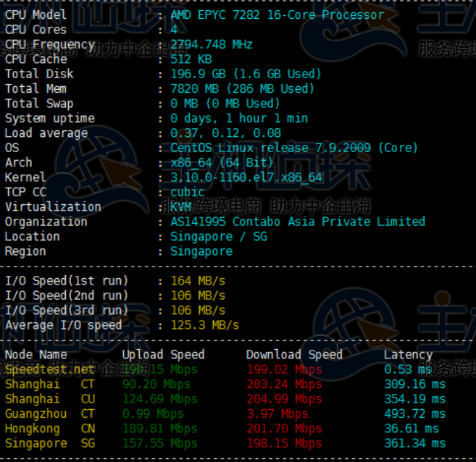The height and width of the screenshot is (462, 476).
Task: Click the CPU Cache value 512 KB
Action: point(191,59)
